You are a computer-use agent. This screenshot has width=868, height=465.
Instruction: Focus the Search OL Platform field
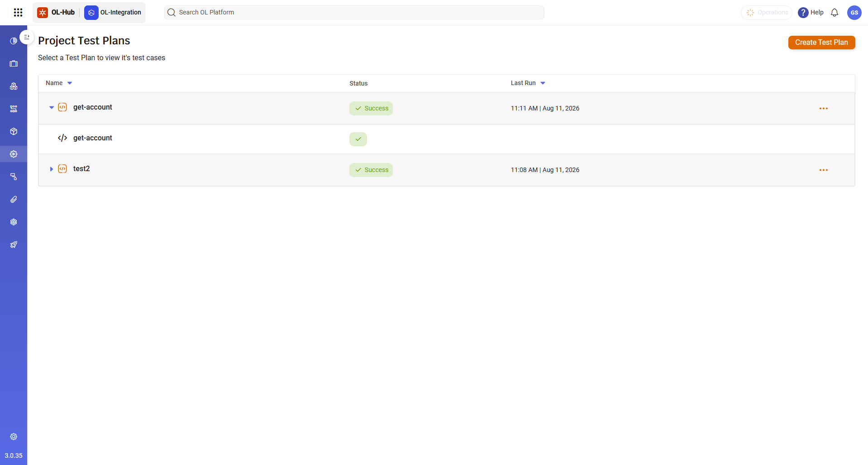[x=354, y=12]
